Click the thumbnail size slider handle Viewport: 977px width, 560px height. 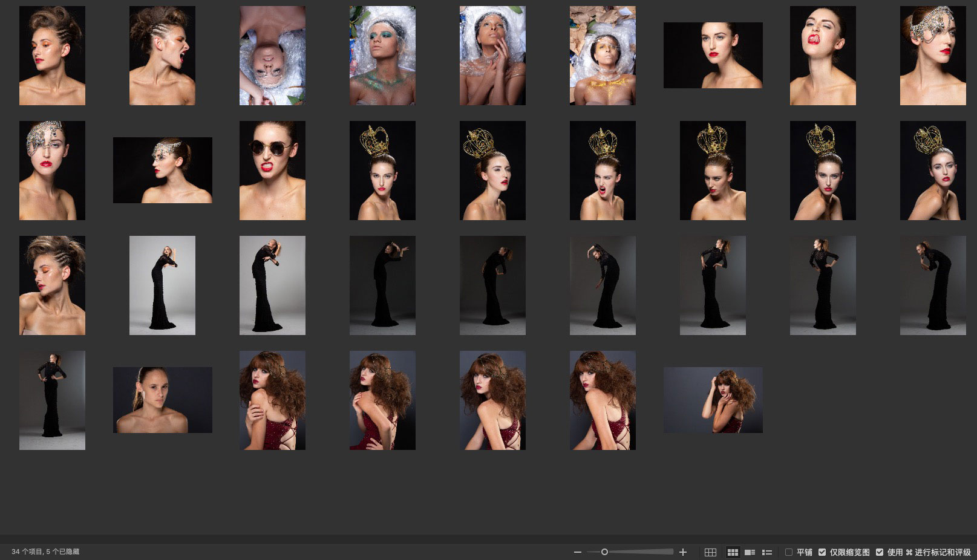pos(604,552)
